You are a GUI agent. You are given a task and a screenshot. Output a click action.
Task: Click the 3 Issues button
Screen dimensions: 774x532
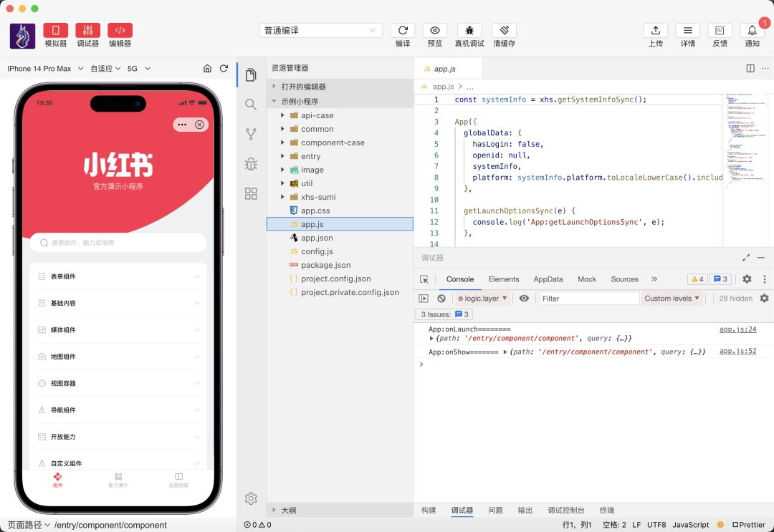[444, 314]
